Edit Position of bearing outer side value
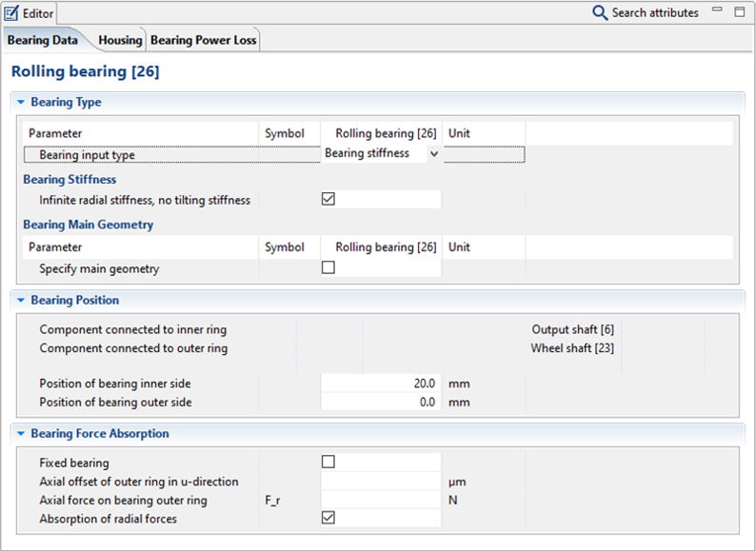 coord(380,403)
